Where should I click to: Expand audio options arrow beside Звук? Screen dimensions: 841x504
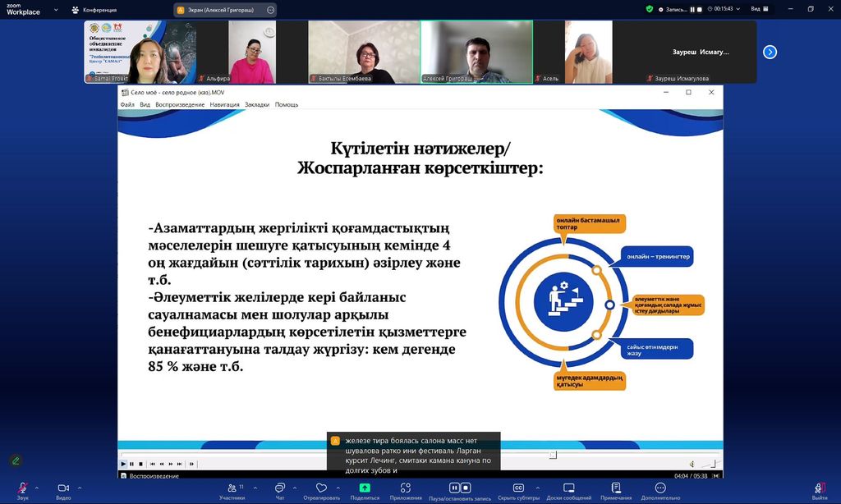(x=38, y=487)
